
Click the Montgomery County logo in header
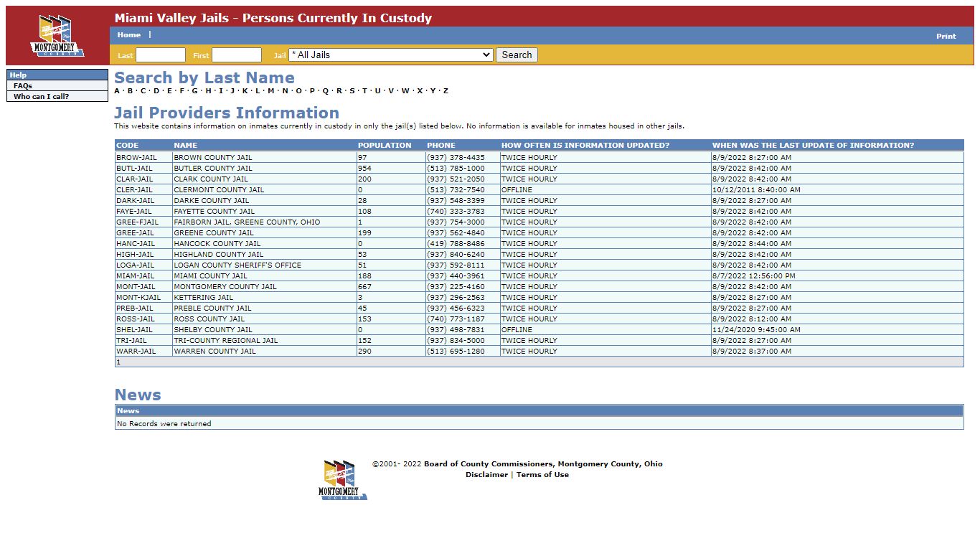coord(57,36)
